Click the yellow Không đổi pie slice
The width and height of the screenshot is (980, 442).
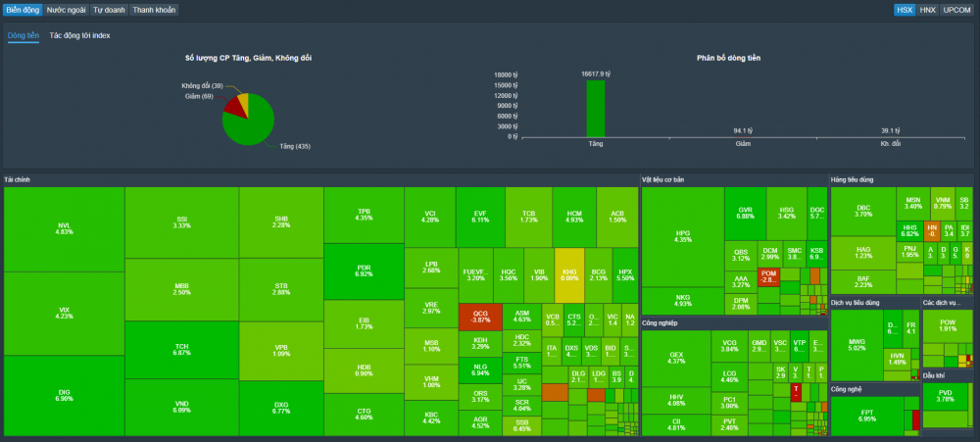(x=244, y=102)
